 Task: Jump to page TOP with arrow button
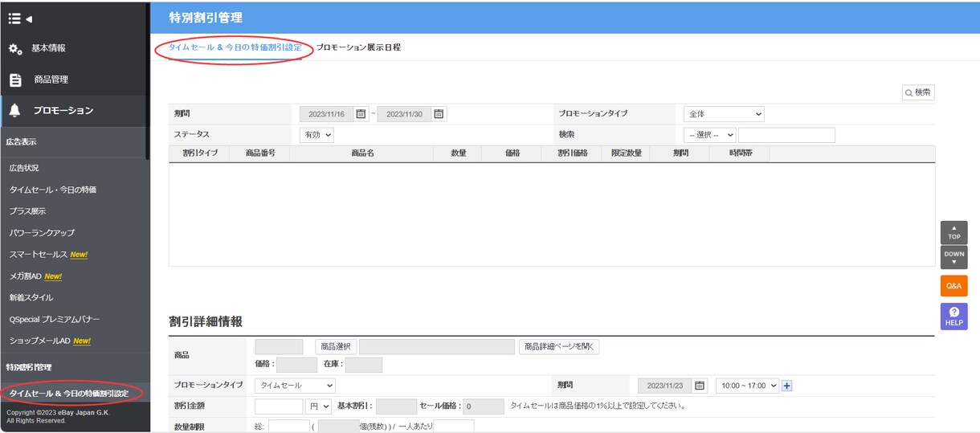pyautogui.click(x=953, y=232)
